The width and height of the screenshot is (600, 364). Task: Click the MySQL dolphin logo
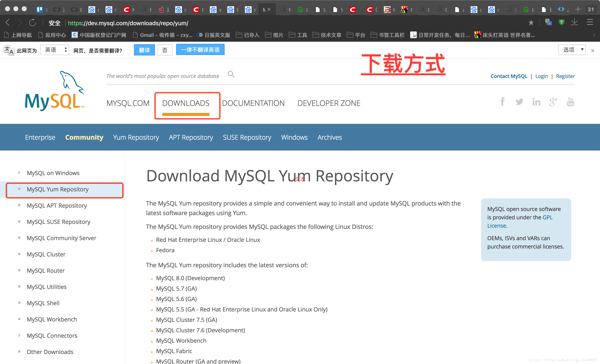(x=55, y=91)
